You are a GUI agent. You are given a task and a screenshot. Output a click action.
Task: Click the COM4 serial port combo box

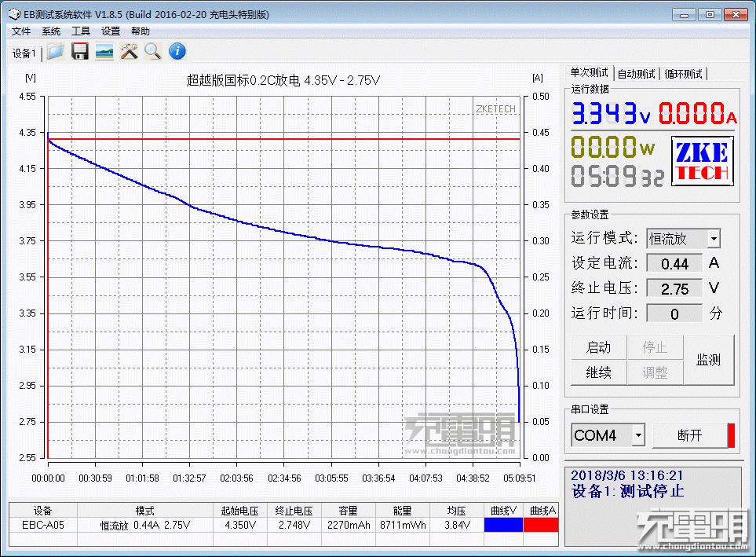(608, 435)
